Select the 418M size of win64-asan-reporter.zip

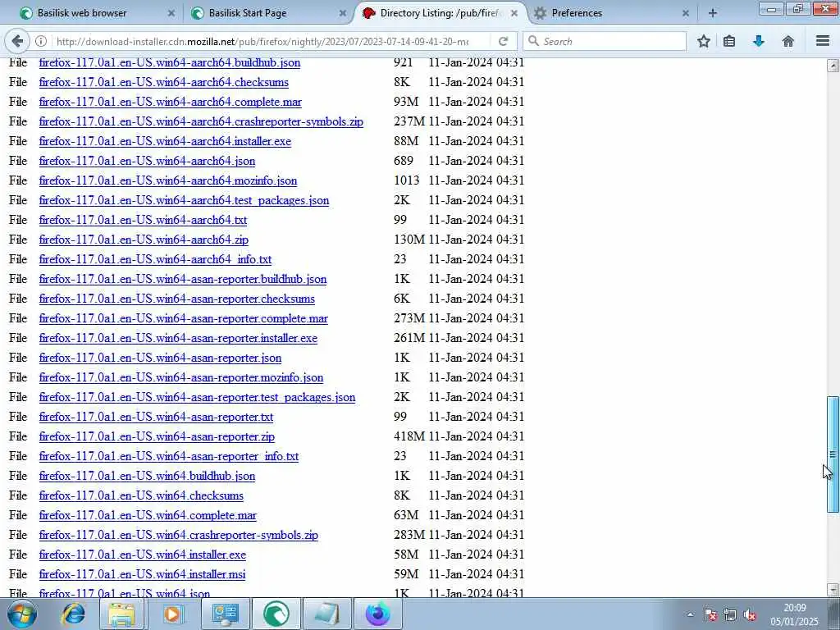pyautogui.click(x=409, y=436)
